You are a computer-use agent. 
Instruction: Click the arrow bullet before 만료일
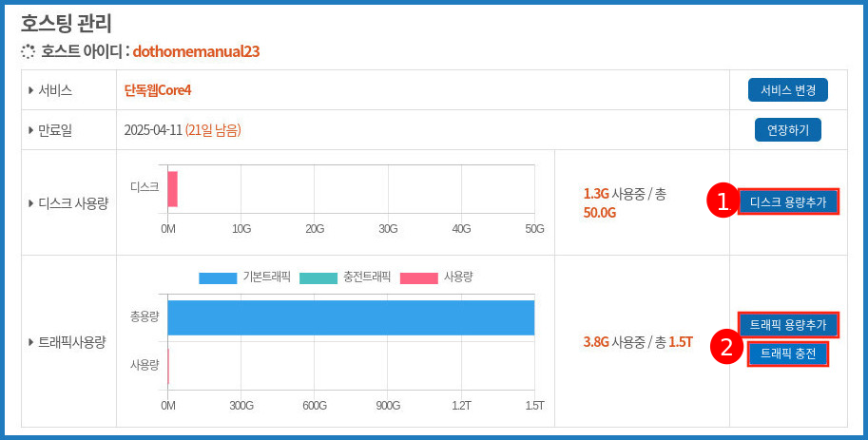coord(31,129)
